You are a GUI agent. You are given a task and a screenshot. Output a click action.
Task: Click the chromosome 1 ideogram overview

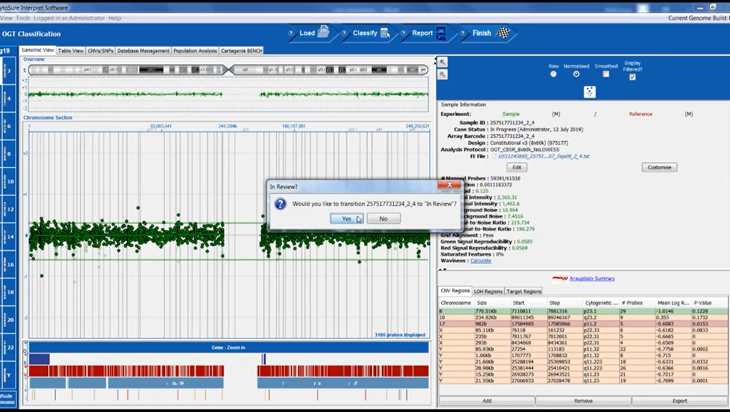coord(228,70)
